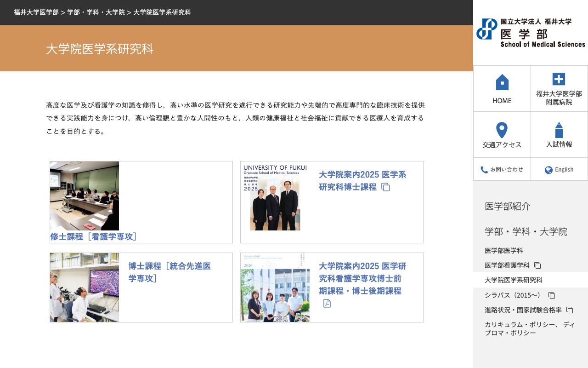The height and width of the screenshot is (368, 588).
Task: Open the PDF icon for 看護学専攻博士前期課程 brochure
Action: tap(327, 304)
